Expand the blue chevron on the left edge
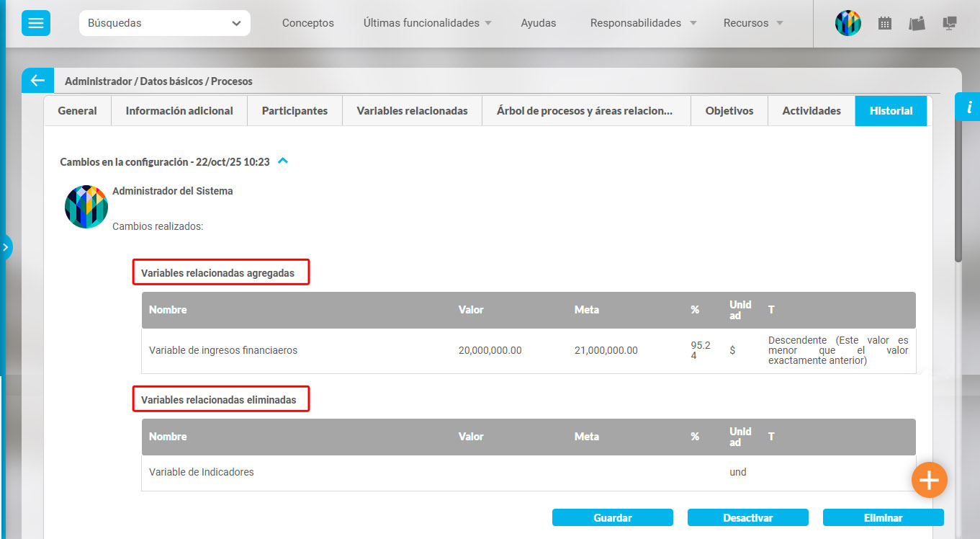The width and height of the screenshot is (980, 539). pyautogui.click(x=6, y=247)
